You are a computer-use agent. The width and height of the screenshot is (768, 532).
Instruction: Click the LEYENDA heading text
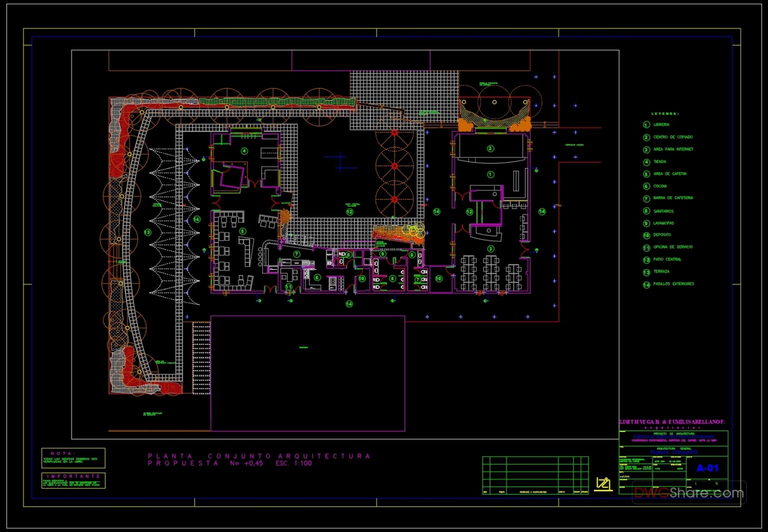(664, 113)
